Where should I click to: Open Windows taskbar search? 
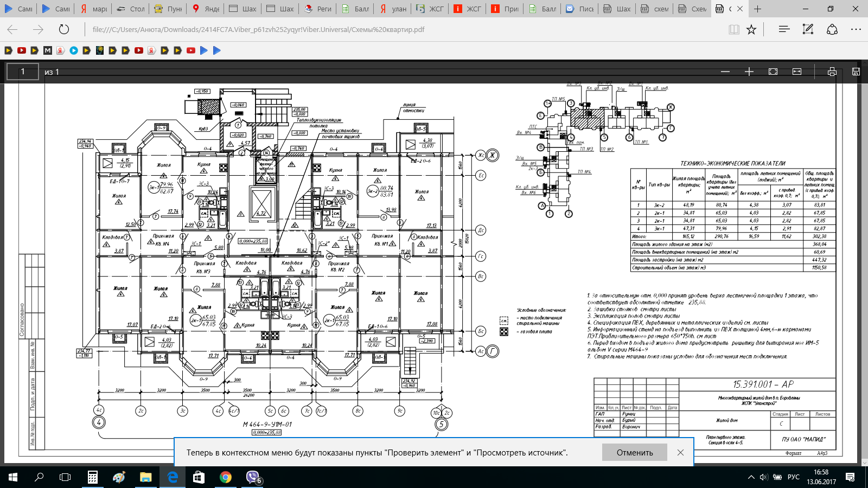pyautogui.click(x=39, y=477)
